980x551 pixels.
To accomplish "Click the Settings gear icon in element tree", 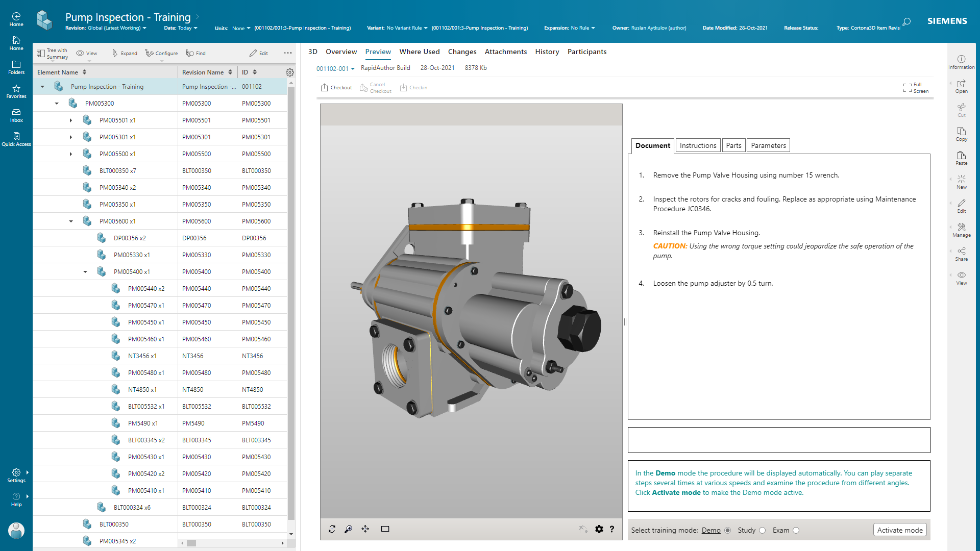I will coord(290,72).
